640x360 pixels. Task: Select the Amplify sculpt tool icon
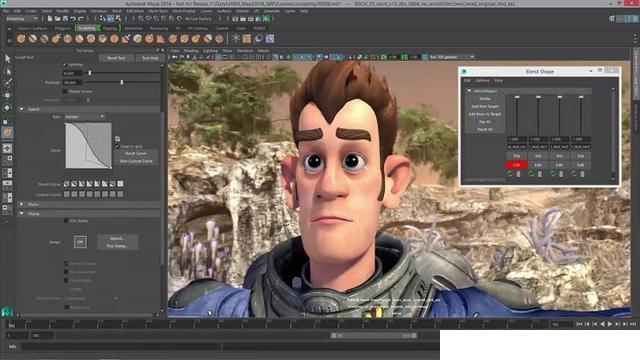click(x=208, y=39)
